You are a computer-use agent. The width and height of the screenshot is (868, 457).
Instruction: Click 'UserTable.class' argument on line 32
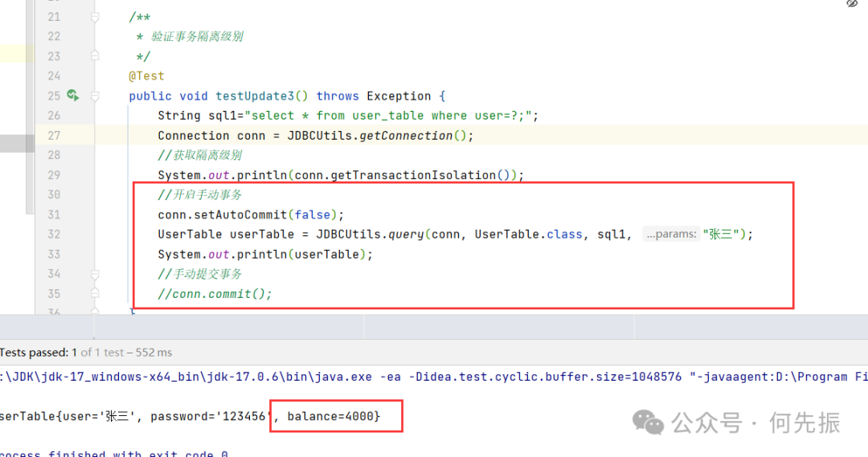point(529,234)
